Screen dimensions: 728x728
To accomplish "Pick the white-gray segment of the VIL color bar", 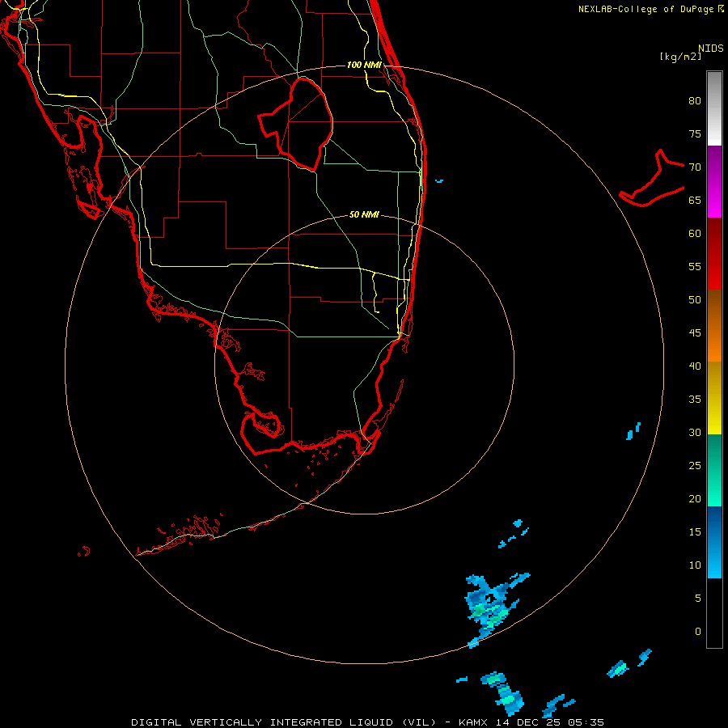I will (x=714, y=108).
